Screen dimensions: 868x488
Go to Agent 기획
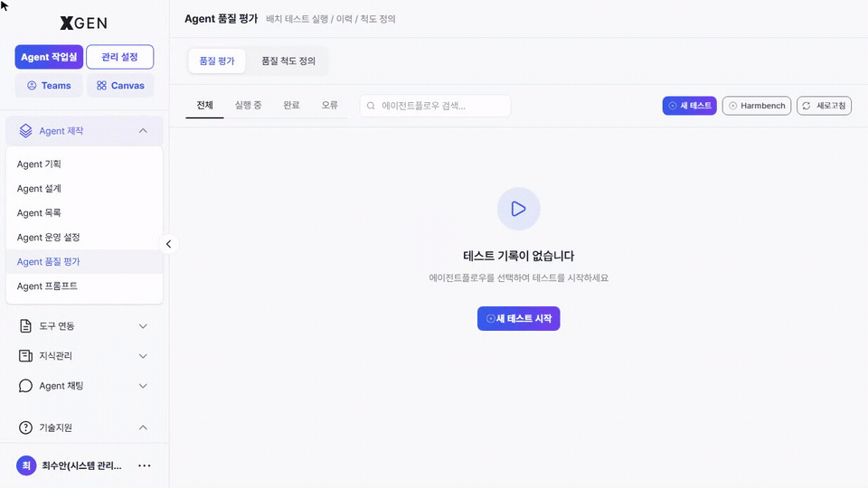(x=84, y=164)
